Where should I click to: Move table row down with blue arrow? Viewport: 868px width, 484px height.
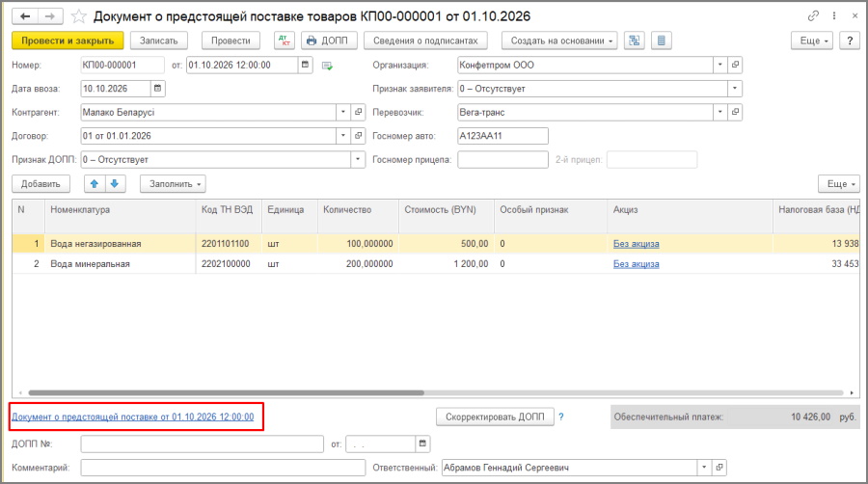pyautogui.click(x=115, y=183)
